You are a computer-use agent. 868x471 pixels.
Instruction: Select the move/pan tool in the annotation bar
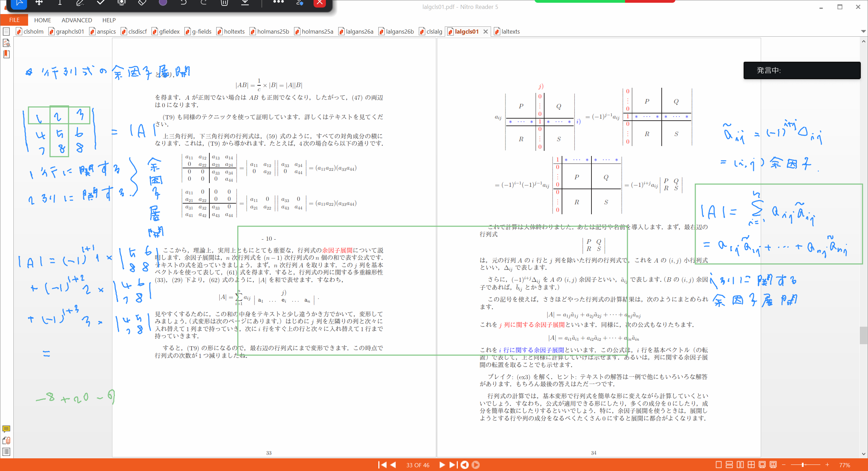tap(39, 3)
